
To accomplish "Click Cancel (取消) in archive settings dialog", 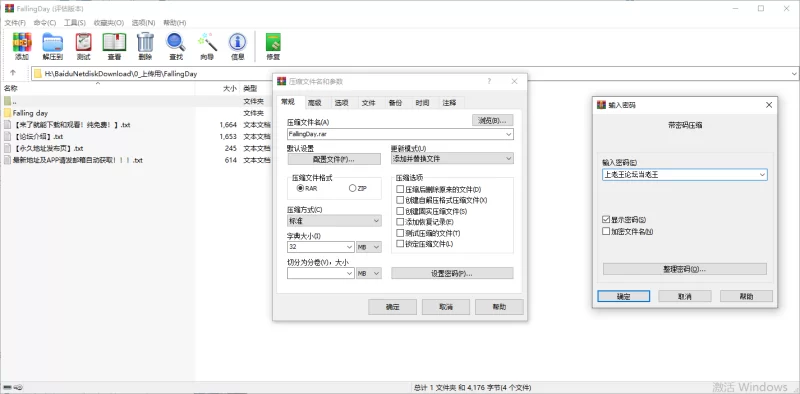I will tap(446, 307).
